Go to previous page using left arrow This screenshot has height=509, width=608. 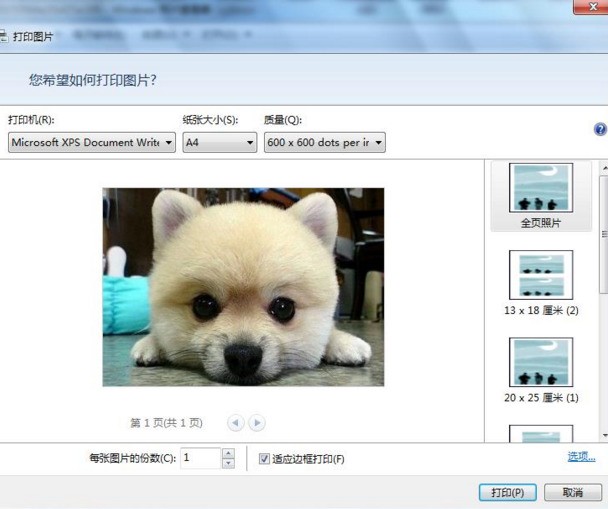click(236, 423)
